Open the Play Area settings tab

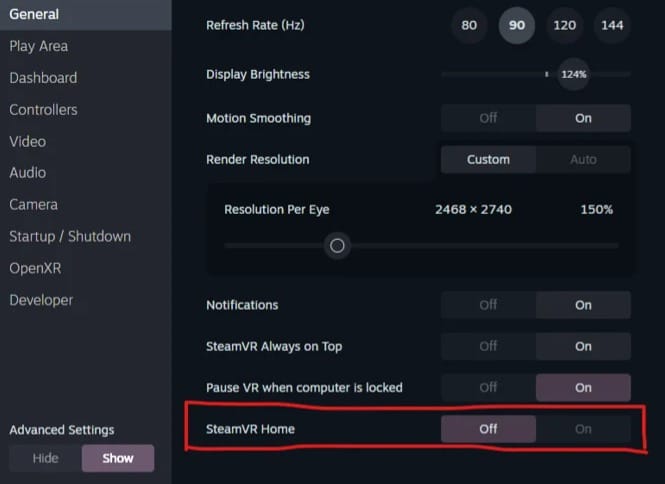[x=39, y=46]
